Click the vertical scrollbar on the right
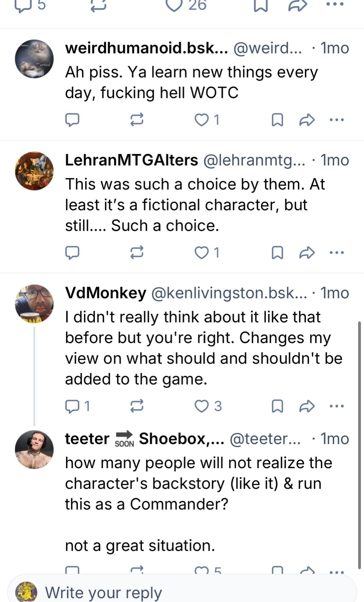364x602 pixels. click(x=359, y=445)
